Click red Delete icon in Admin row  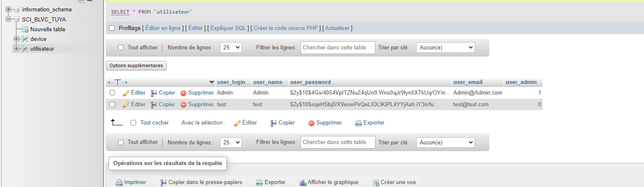183,93
